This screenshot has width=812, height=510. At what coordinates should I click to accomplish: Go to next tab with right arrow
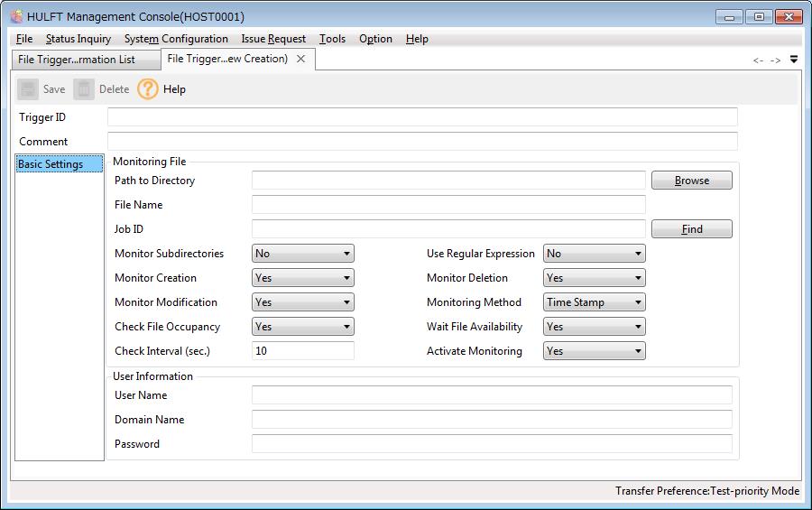click(x=775, y=60)
